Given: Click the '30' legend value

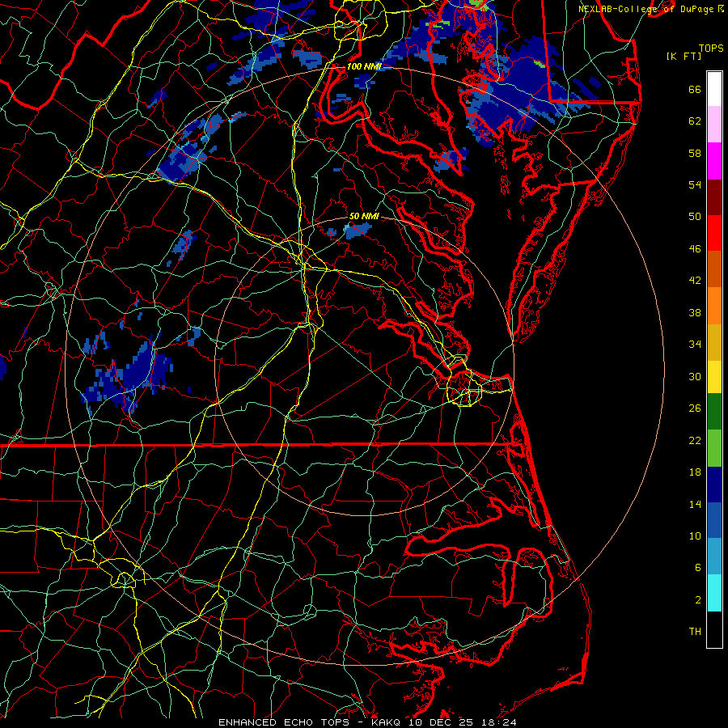Looking at the screenshot, I should [695, 376].
